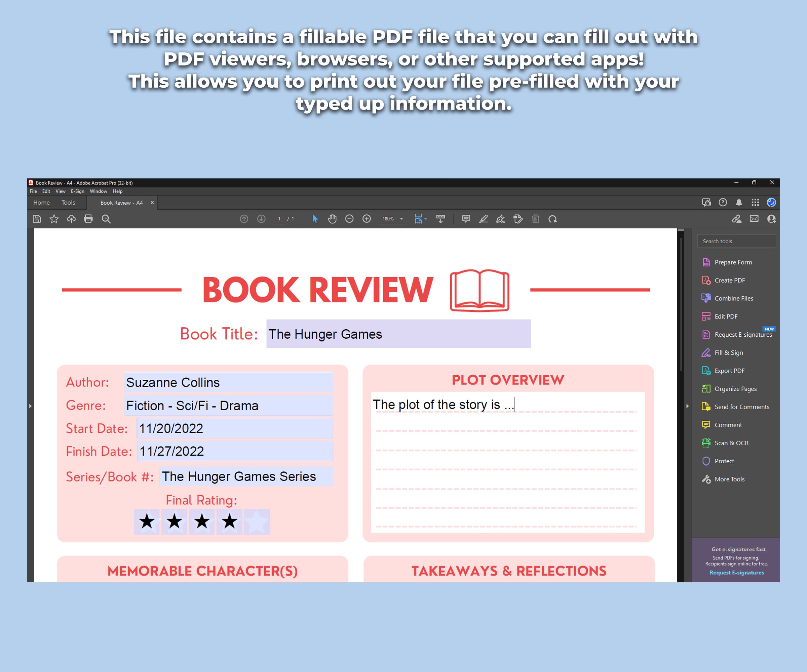
Task: Click the Save file icon
Action: (x=37, y=219)
